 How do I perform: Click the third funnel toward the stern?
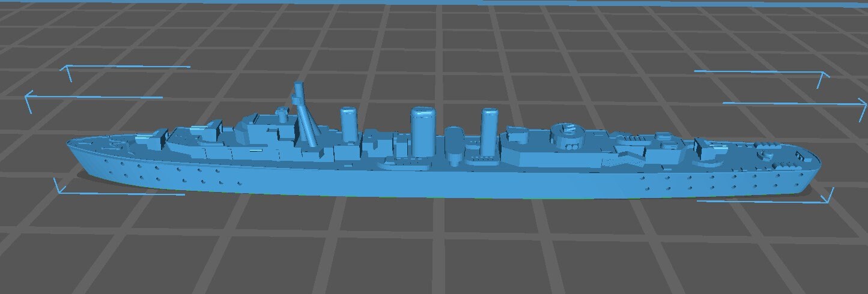tap(489, 129)
